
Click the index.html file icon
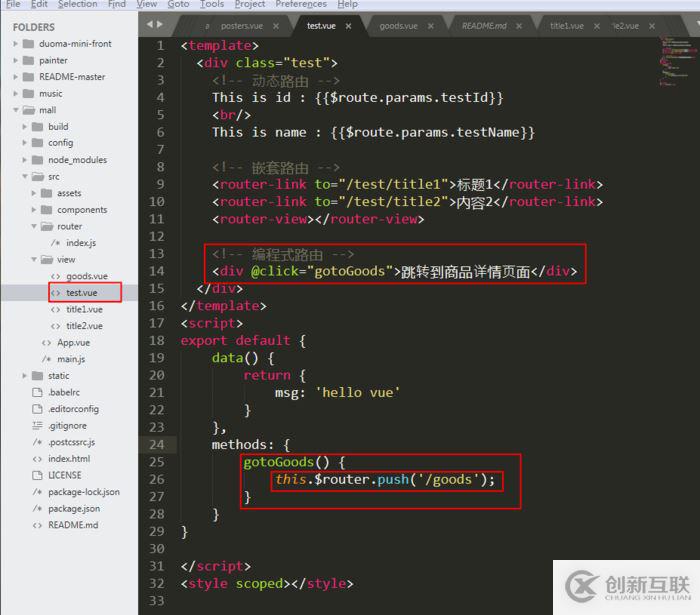pyautogui.click(x=38, y=459)
